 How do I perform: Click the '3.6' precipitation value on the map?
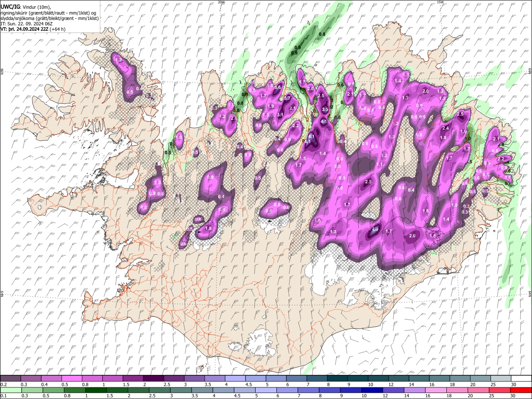click(x=278, y=88)
